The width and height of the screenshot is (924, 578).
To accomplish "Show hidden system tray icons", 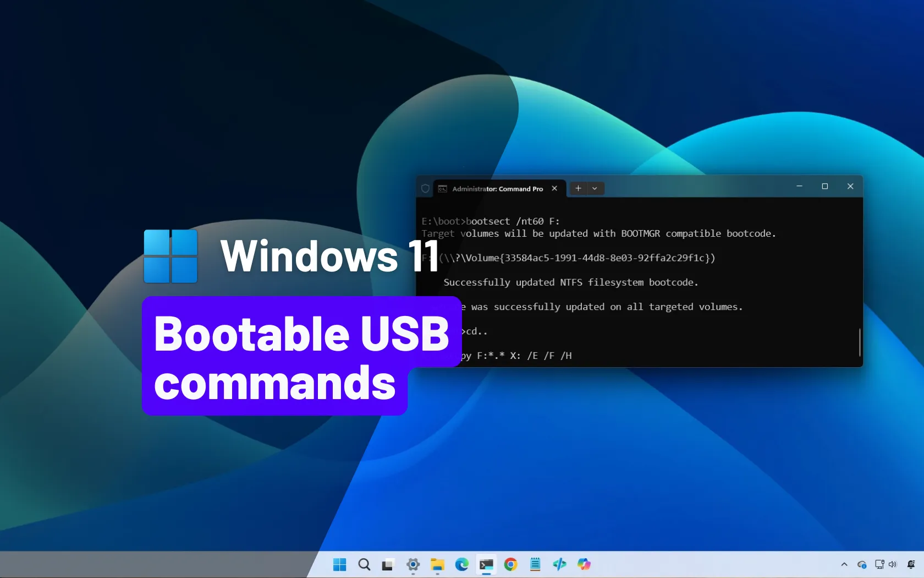I will [x=844, y=564].
